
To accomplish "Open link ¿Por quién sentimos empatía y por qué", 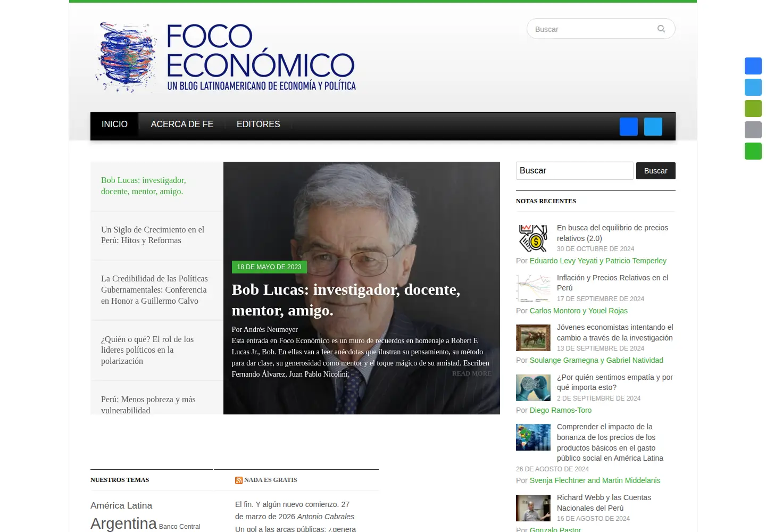I will (x=615, y=382).
